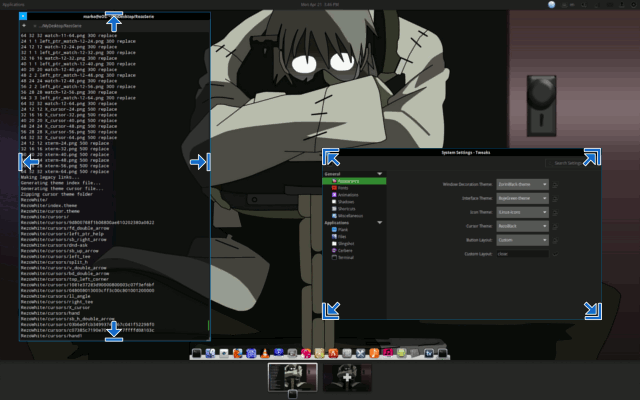
Task: Add a new tab with the terminal plus button
Action: click(x=24, y=25)
